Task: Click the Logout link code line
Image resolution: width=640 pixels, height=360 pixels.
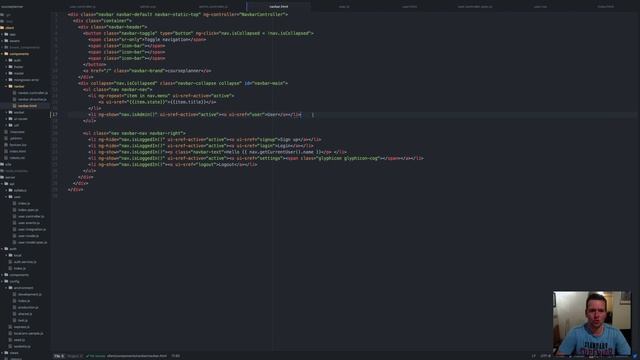Action: tap(173, 164)
